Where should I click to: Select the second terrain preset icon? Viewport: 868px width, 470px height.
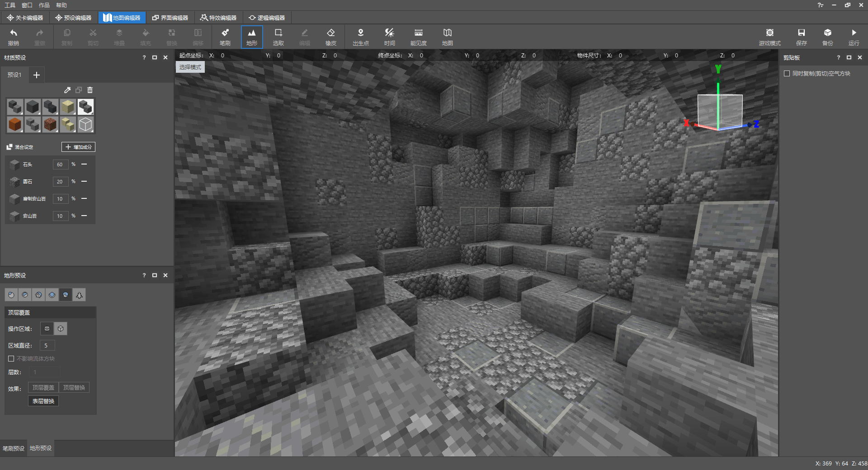[25, 295]
